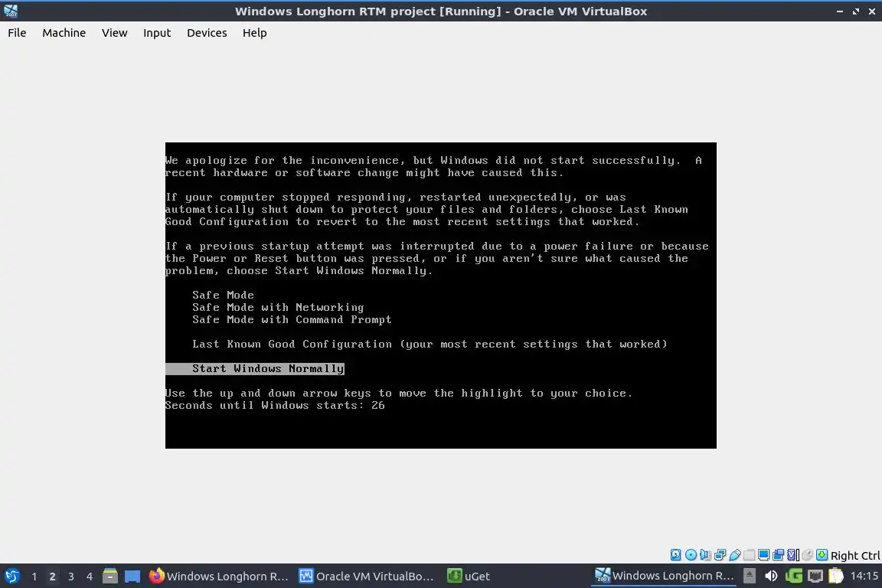This screenshot has width=882, height=588.
Task: Open the uGet green tray icon
Action: 794,576
